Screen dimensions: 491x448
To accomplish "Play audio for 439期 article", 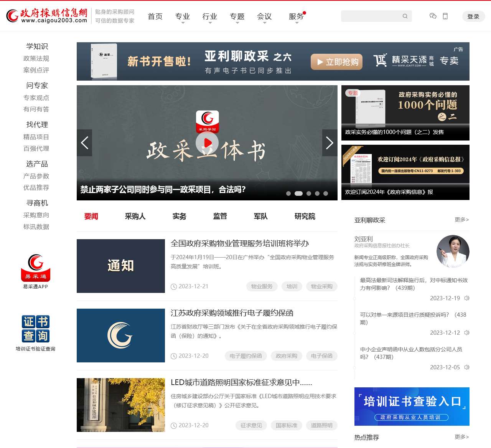I will [467, 298].
